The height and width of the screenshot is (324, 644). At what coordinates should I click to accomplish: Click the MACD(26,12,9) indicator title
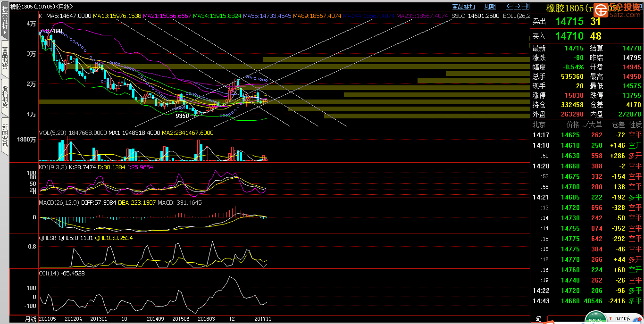[59, 203]
